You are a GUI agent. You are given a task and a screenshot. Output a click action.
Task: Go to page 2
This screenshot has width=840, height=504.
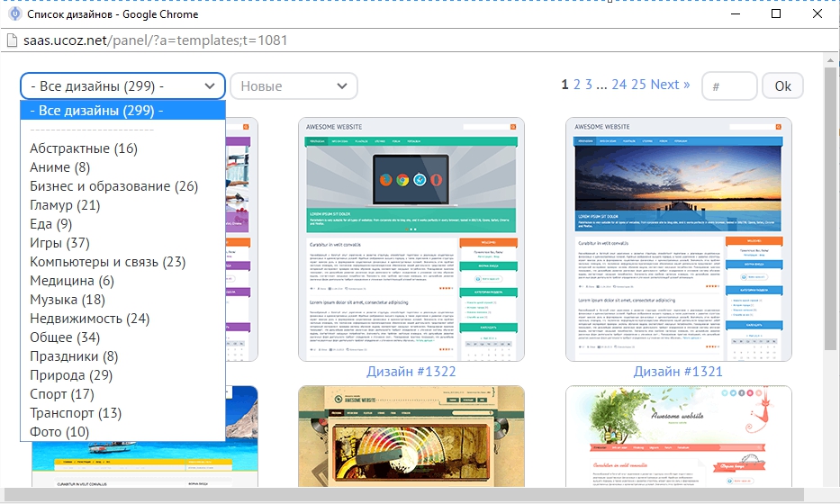[x=576, y=85]
